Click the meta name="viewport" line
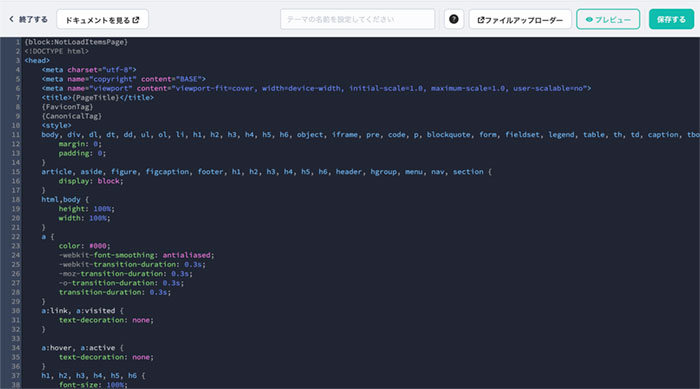The width and height of the screenshot is (700, 389). (317, 88)
